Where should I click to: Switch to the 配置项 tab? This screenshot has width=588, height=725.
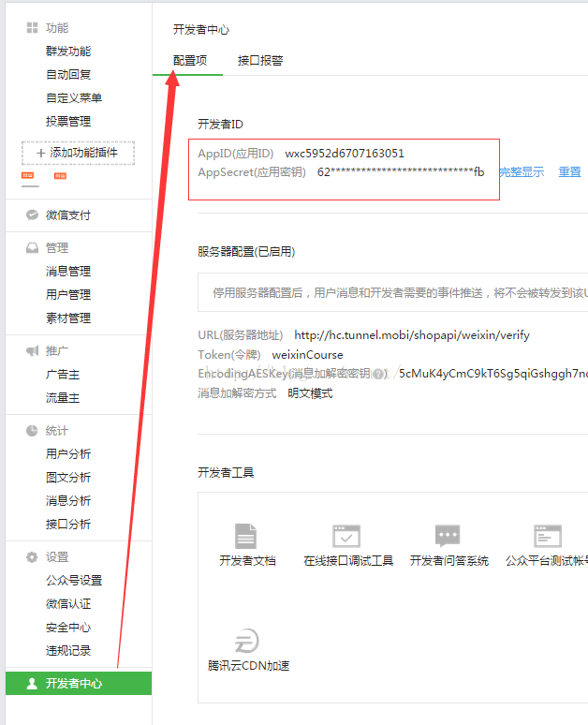click(x=190, y=61)
